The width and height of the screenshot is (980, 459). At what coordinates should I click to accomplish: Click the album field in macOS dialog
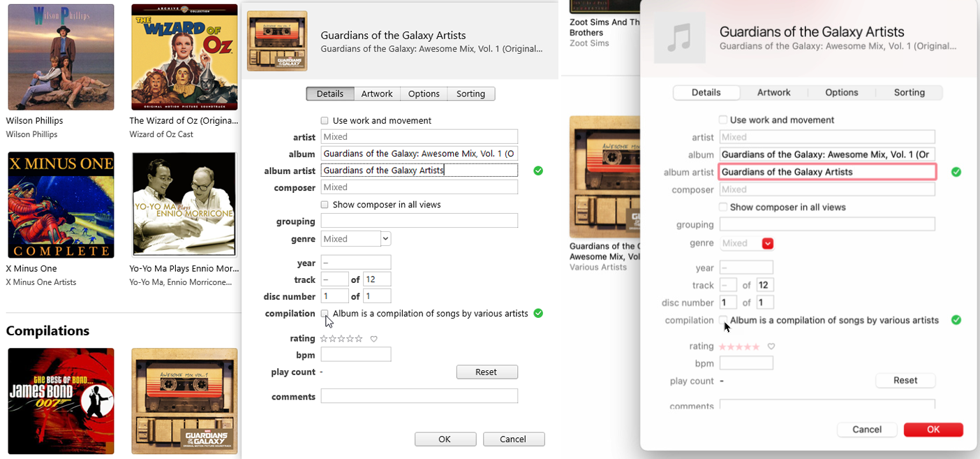click(827, 154)
